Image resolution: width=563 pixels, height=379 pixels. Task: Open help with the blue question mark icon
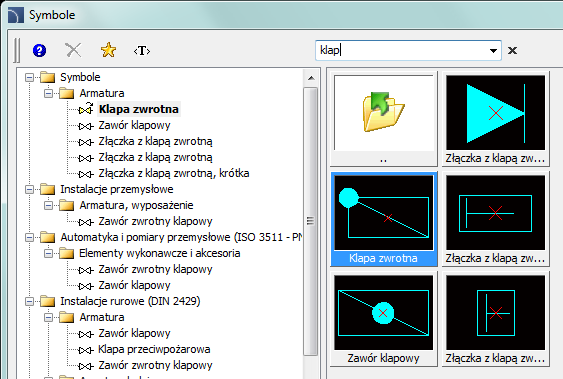pos(39,50)
